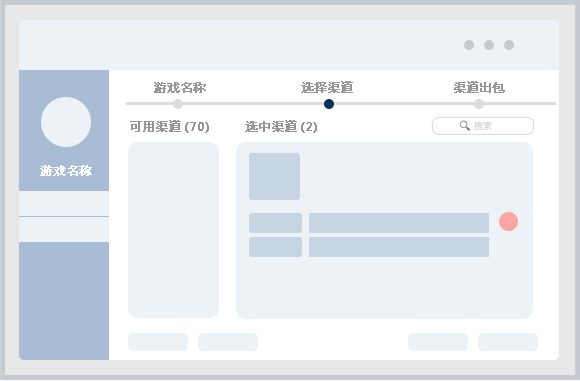The image size is (580, 381).
Task: Select the 选择渠道 step label
Action: [x=327, y=88]
